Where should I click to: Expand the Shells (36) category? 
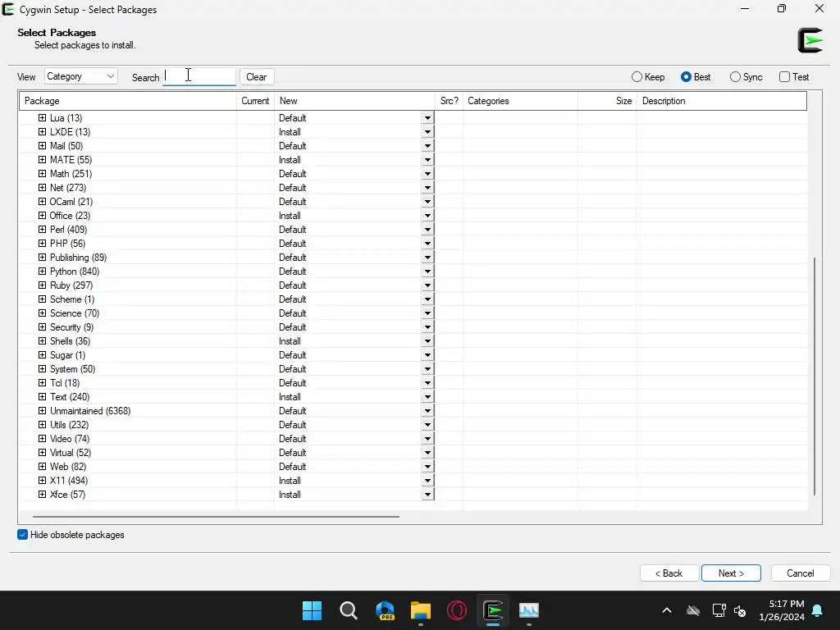pyautogui.click(x=43, y=340)
